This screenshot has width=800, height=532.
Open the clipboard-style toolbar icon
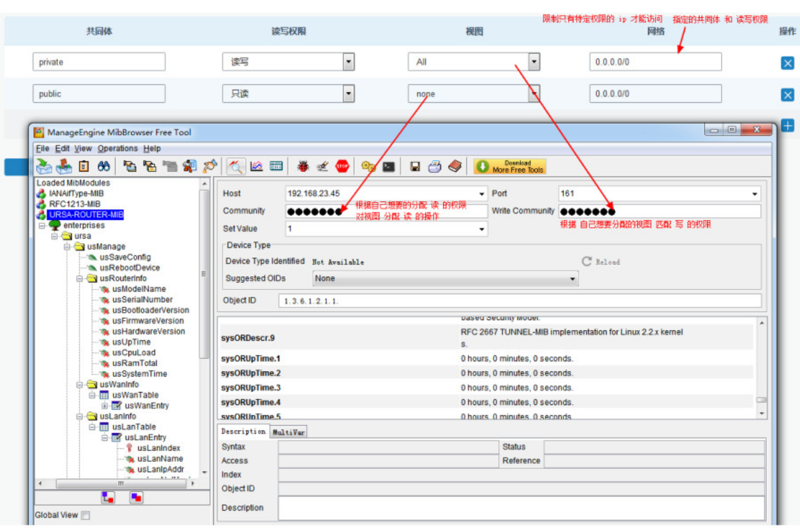click(84, 166)
